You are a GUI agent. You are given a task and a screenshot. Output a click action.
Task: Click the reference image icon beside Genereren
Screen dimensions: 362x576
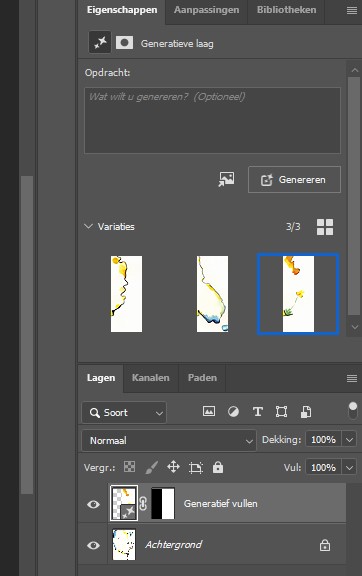pyautogui.click(x=226, y=179)
